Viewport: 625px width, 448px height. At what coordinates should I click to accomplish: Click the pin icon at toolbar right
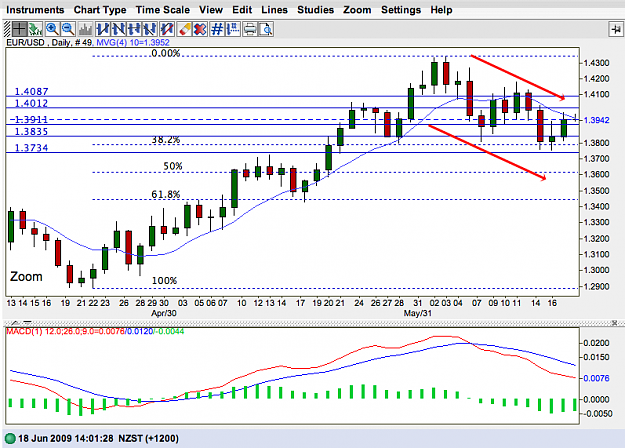pyautogui.click(x=616, y=29)
